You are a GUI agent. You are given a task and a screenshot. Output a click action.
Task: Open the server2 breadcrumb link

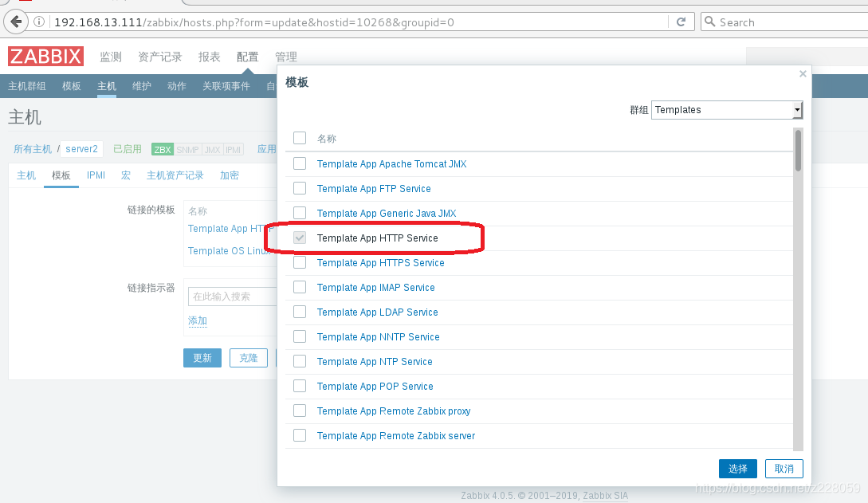(x=81, y=149)
